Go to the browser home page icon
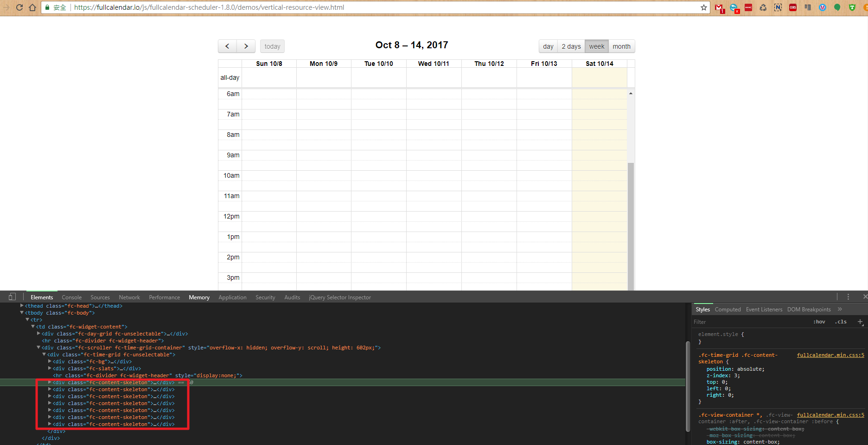 point(32,7)
